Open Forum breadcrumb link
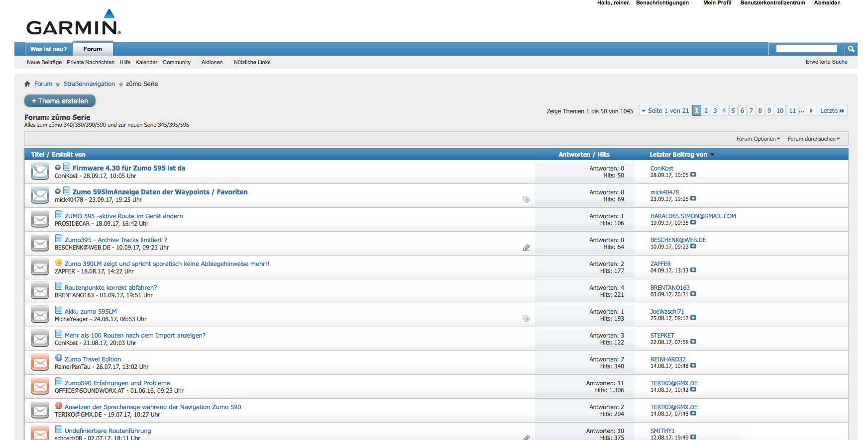The width and height of the screenshot is (868, 440). pos(43,84)
